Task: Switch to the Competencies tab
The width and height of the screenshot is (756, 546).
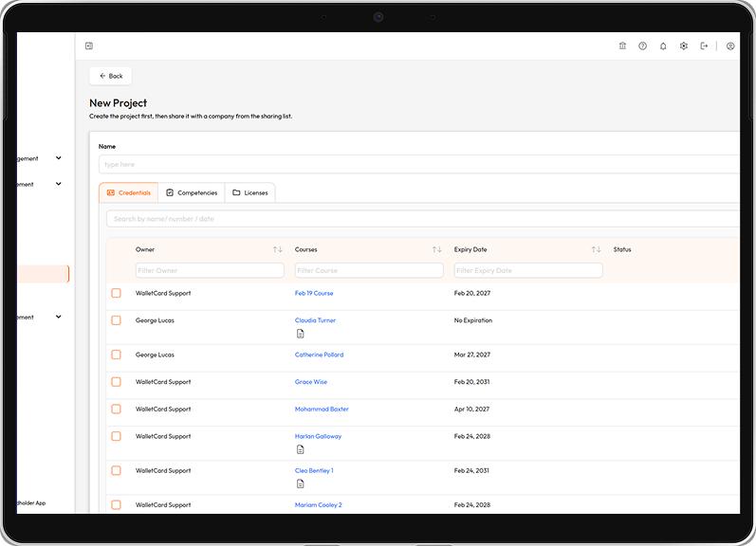Action: tap(192, 192)
